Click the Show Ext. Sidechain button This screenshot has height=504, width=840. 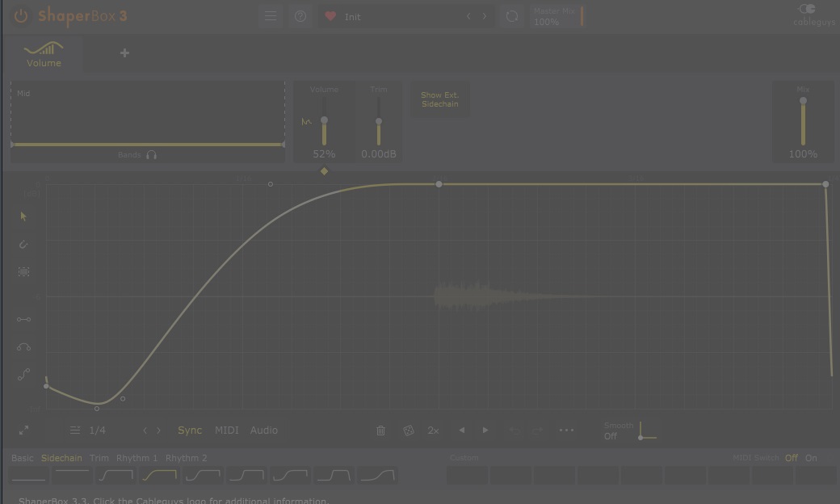(439, 99)
